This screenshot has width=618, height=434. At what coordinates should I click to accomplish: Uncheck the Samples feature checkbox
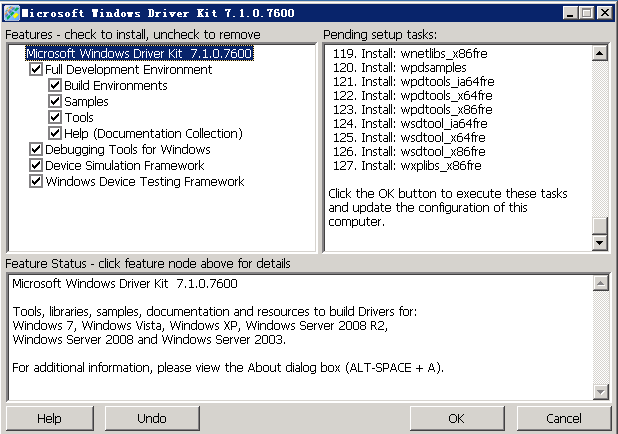coord(56,102)
